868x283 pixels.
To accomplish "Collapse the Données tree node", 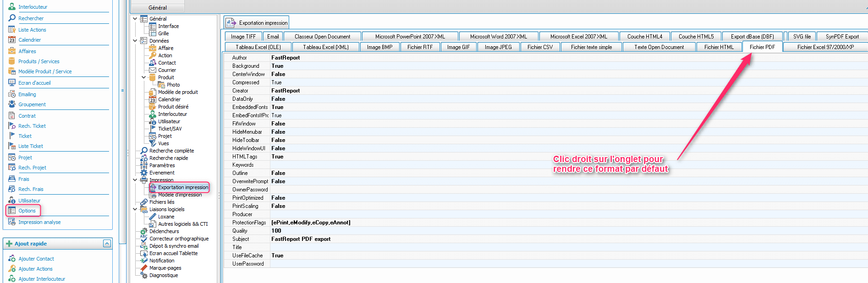I will pos(135,41).
